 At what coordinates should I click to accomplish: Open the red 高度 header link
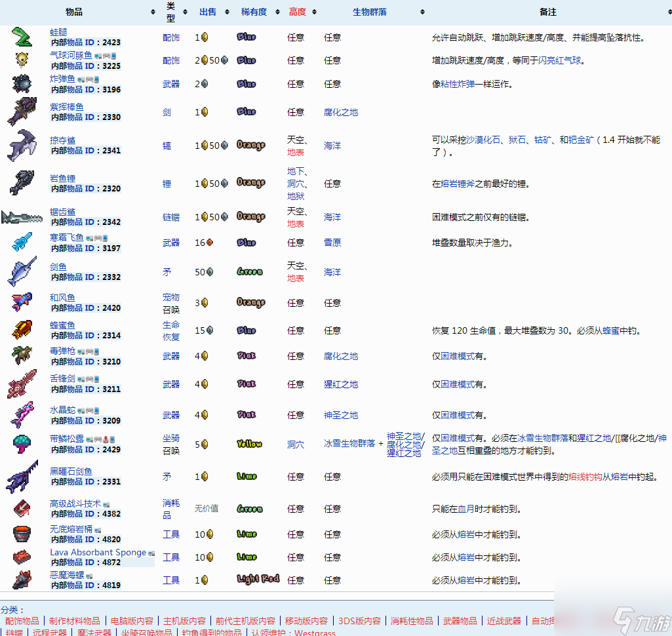coord(298,12)
